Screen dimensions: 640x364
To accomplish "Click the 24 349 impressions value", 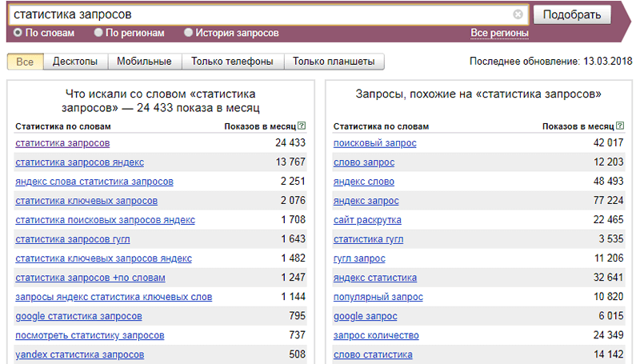I will [608, 335].
